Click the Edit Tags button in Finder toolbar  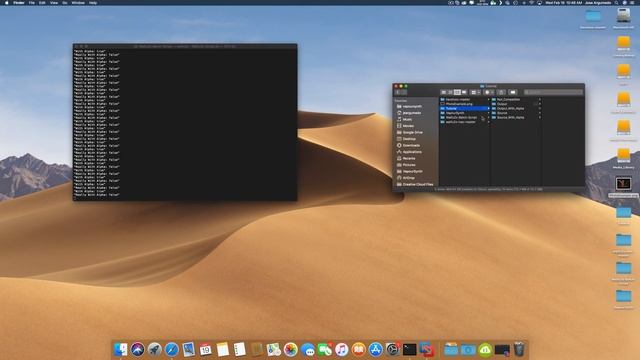[x=513, y=92]
